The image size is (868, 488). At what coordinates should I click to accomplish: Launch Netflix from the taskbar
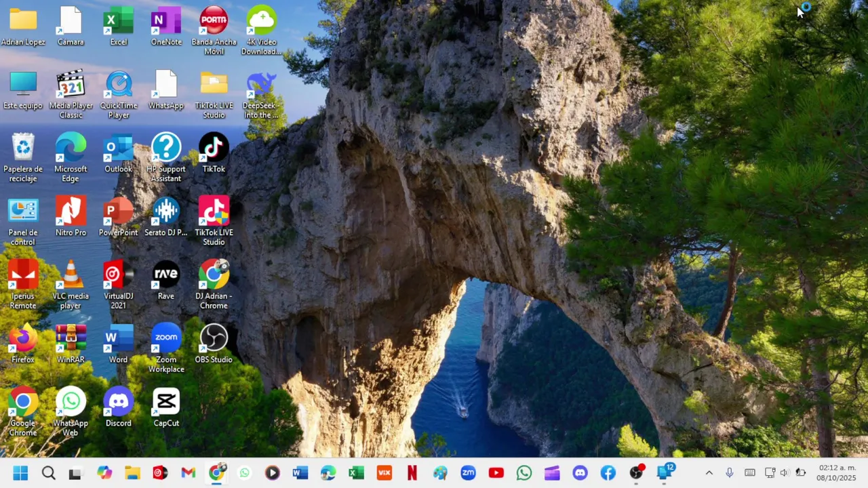point(412,473)
